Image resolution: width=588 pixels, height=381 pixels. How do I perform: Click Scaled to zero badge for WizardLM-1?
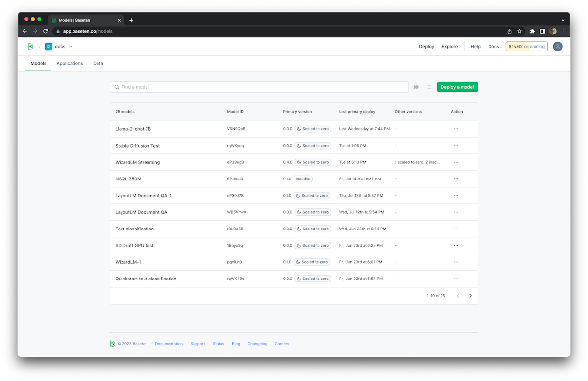[x=312, y=262]
